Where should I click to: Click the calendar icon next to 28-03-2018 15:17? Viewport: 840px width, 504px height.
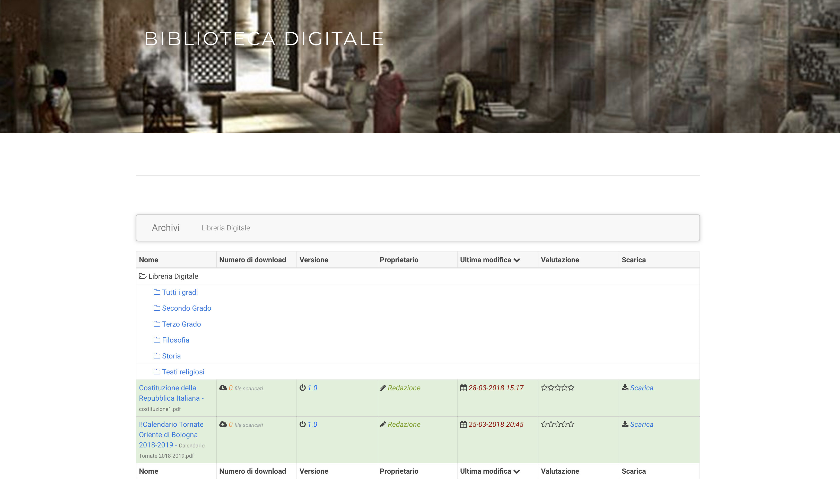[463, 388]
